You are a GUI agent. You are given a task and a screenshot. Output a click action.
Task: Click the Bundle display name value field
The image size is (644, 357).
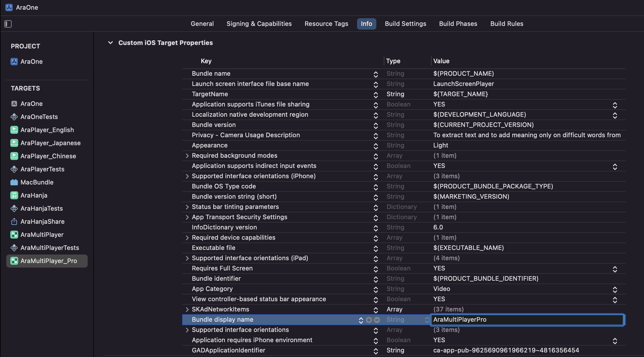pos(527,320)
